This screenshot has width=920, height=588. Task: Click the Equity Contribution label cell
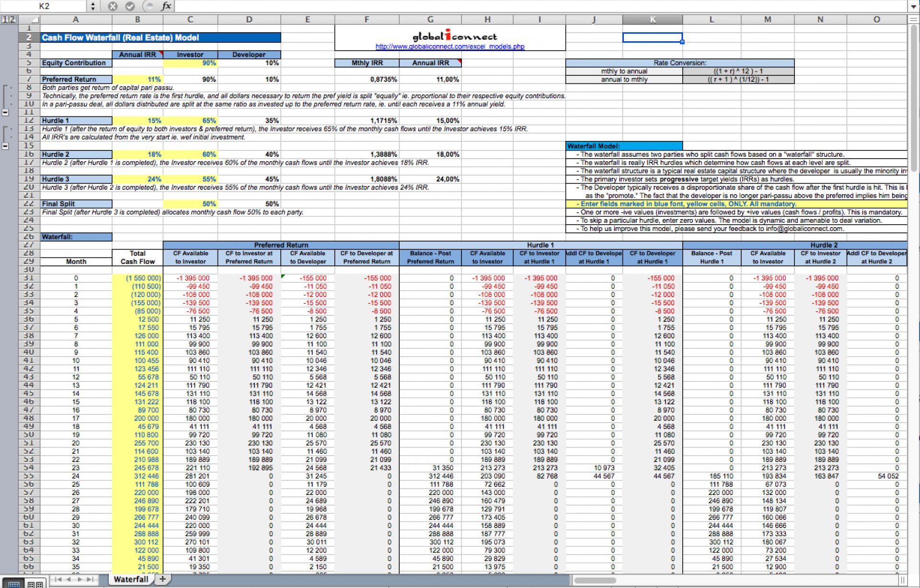click(x=76, y=63)
